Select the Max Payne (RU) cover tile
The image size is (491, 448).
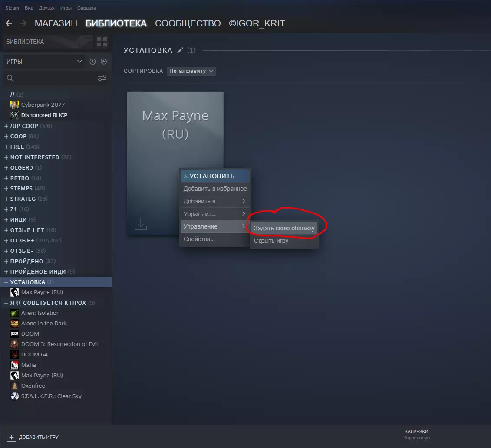pos(175,163)
